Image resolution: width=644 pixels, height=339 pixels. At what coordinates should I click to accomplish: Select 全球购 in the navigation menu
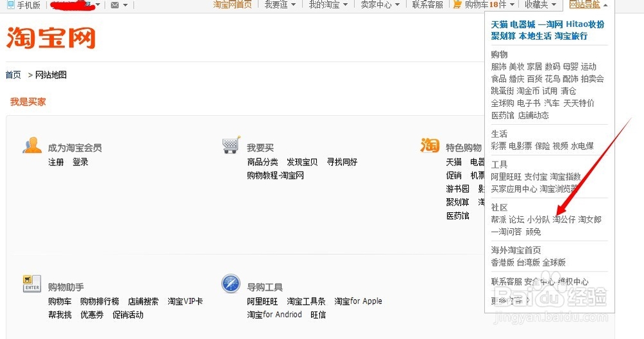tap(502, 103)
